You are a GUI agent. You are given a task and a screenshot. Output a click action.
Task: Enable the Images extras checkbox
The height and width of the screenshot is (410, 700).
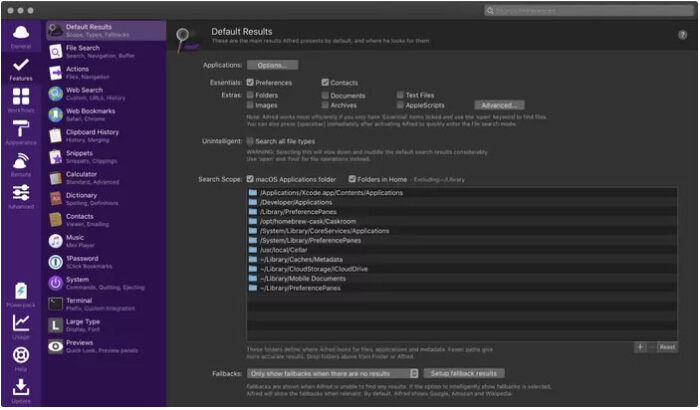pyautogui.click(x=250, y=105)
